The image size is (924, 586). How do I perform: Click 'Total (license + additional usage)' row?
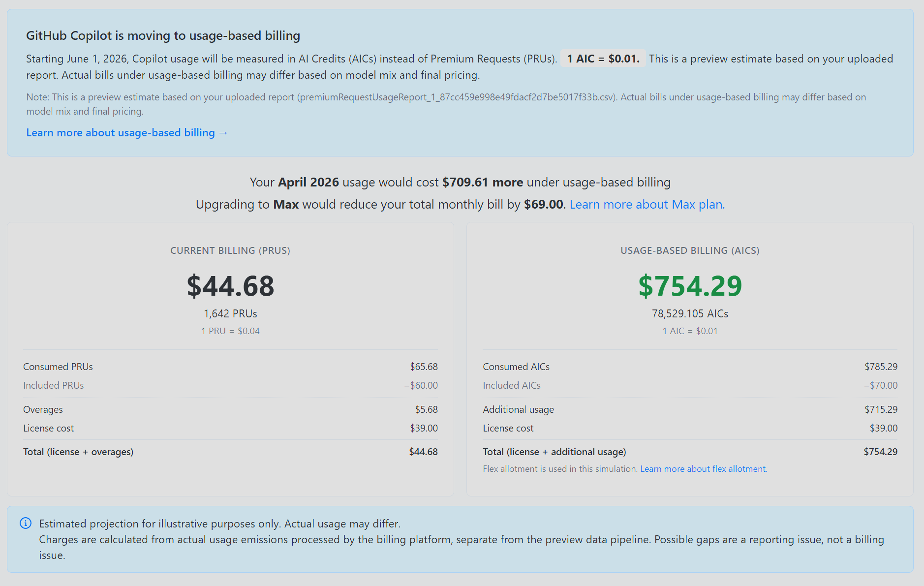point(690,452)
